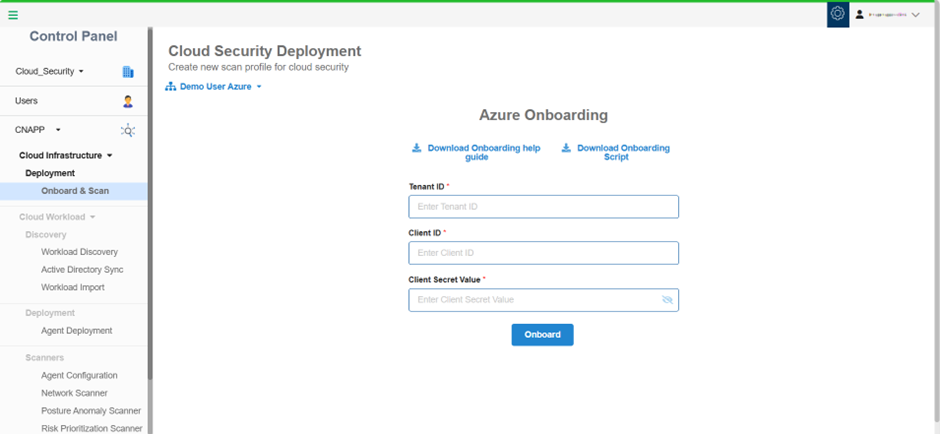Image resolution: width=940 pixels, height=434 pixels.
Task: Open Active Directory Sync page
Action: coord(82,270)
